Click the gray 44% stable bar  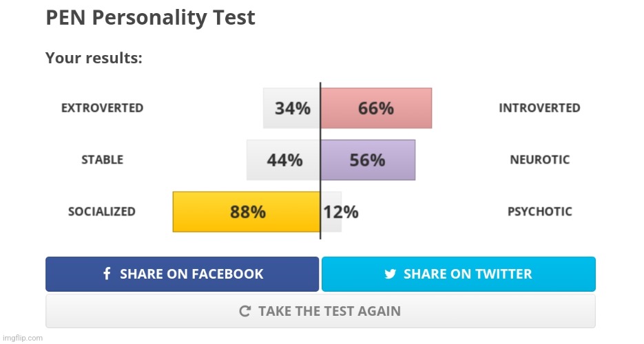click(x=283, y=160)
